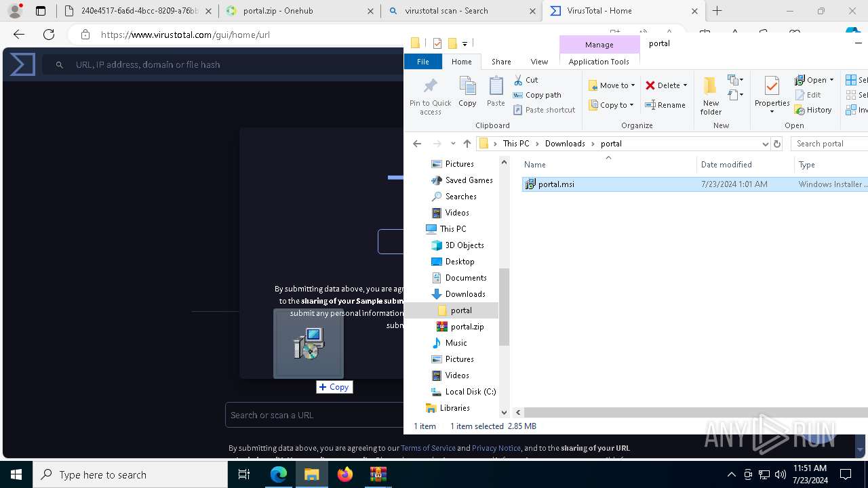Expand address bar history dropdown
Screen dimensions: 868x488
pos(766,144)
